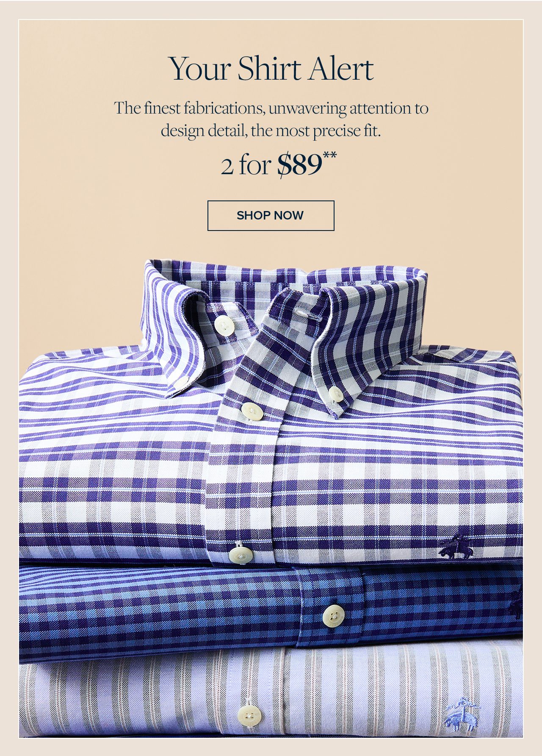Select the 'Your Shirt Alert' headline
The height and width of the screenshot is (756, 542).
click(x=271, y=69)
